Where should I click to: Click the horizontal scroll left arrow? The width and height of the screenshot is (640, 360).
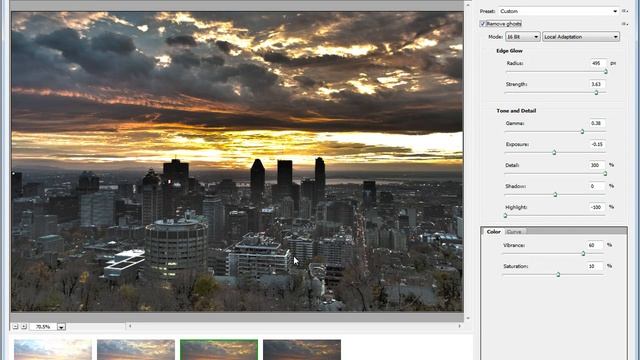pos(130,326)
